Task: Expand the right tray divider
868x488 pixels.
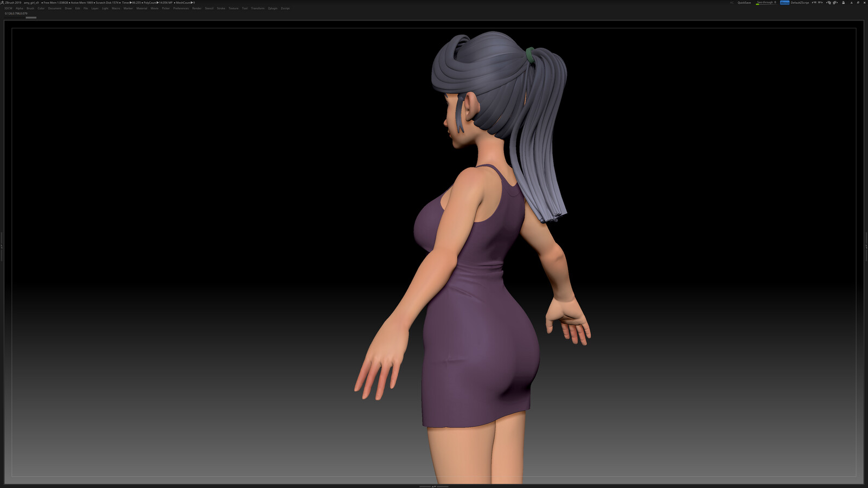Action: click(866, 247)
